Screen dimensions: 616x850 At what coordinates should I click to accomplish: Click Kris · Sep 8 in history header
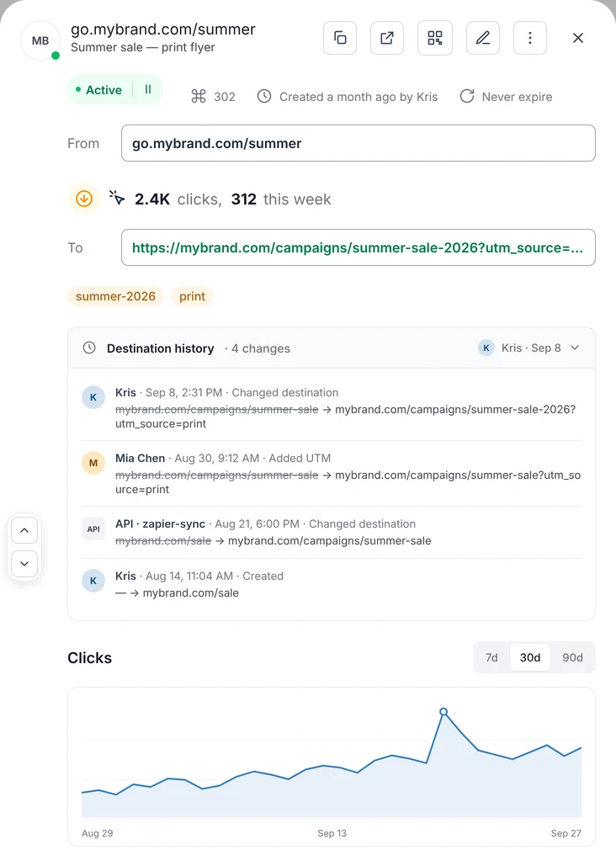point(531,348)
